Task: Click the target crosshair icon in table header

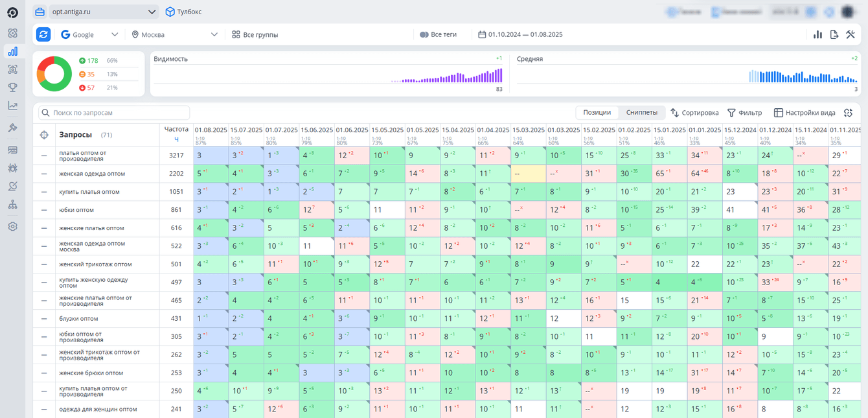Action: 44,135
